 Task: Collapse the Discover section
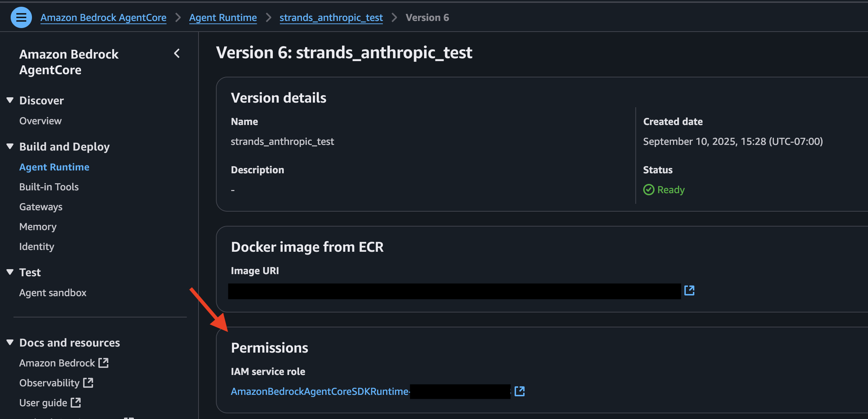coord(10,100)
